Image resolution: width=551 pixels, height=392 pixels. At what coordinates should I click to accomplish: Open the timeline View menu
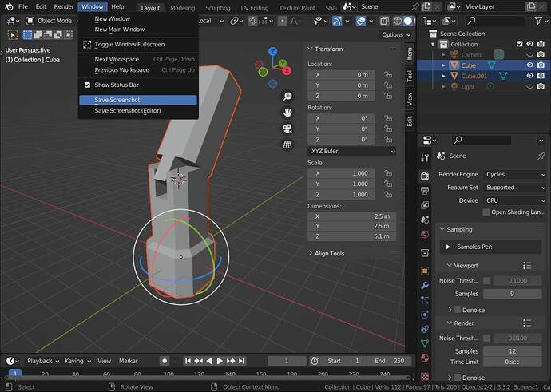tap(105, 361)
